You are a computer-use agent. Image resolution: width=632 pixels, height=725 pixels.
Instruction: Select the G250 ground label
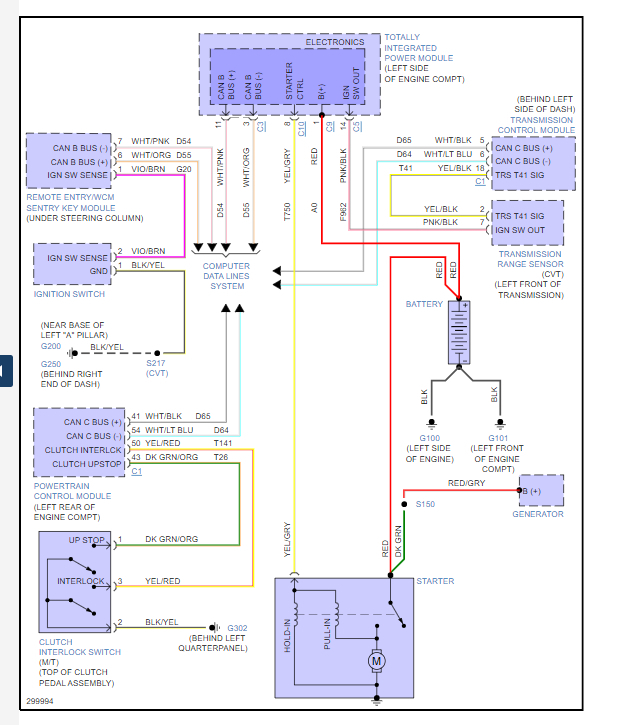point(50,364)
